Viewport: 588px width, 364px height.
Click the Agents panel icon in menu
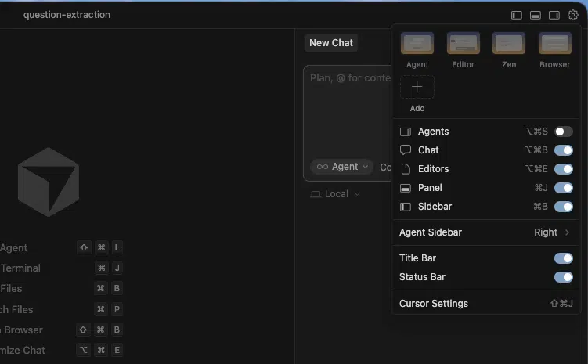coord(406,132)
